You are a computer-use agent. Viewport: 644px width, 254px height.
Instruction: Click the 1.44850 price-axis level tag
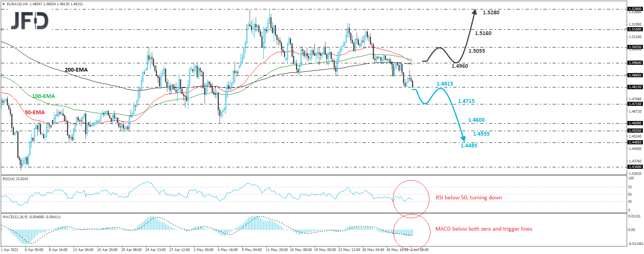[x=635, y=142]
